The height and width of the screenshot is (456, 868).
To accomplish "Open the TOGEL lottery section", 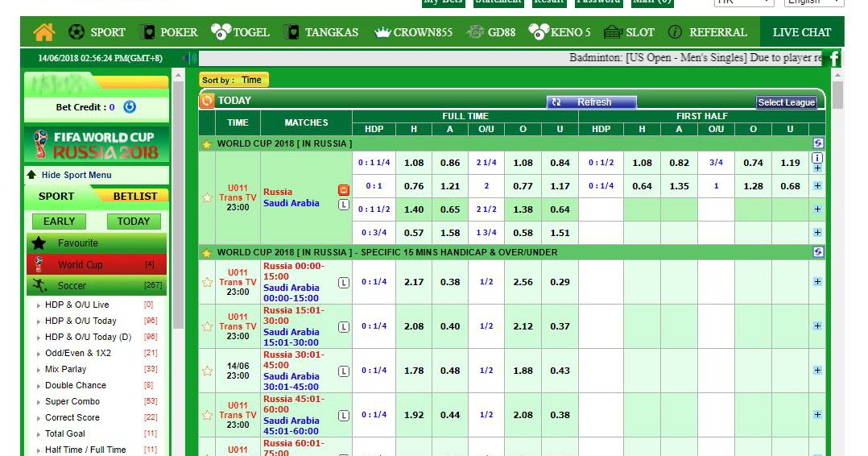I will (x=240, y=32).
